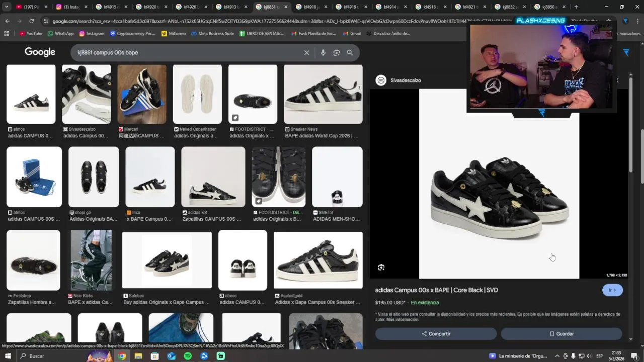Reload the current Chrome page
Viewport: 644px width, 362px height.
coord(32,21)
